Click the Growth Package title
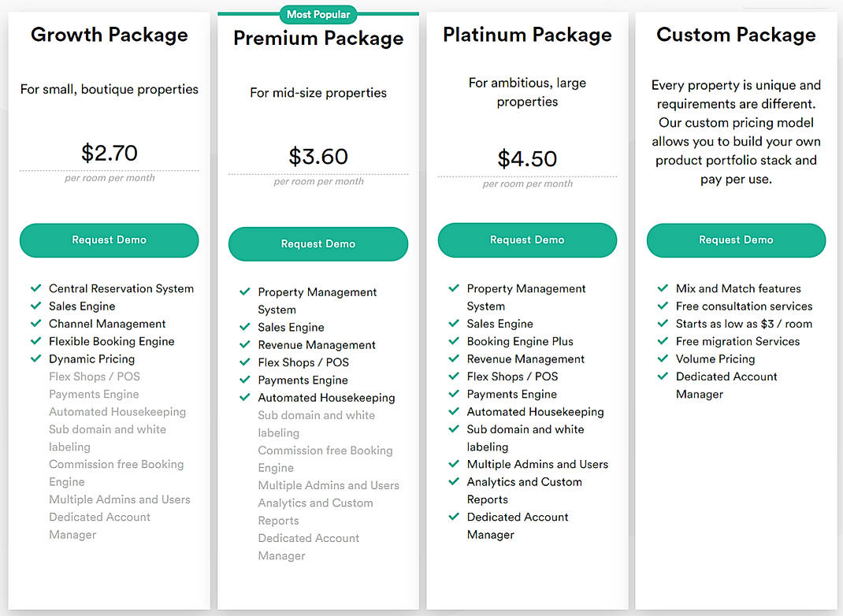 click(x=109, y=35)
